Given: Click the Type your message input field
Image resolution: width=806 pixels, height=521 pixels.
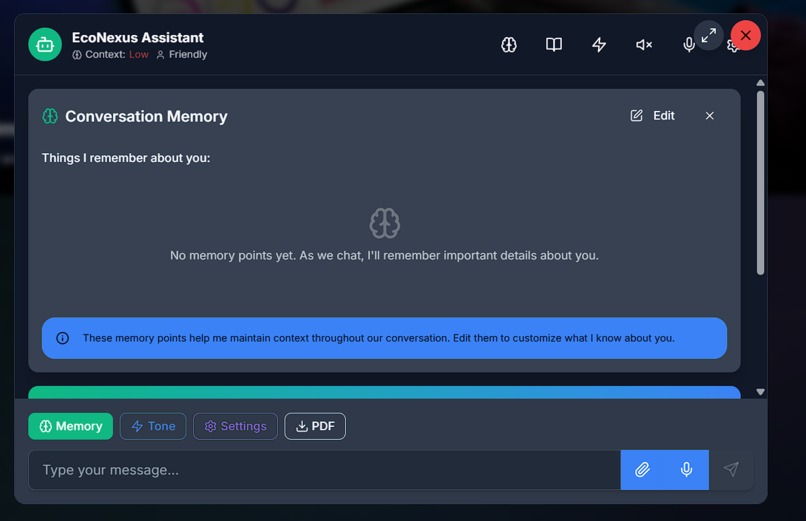Looking at the screenshot, I should click(x=324, y=470).
